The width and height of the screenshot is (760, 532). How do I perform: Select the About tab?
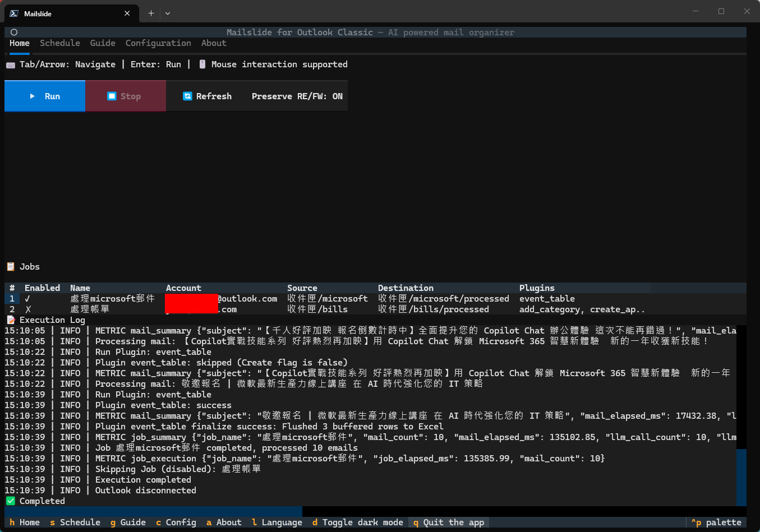click(214, 43)
